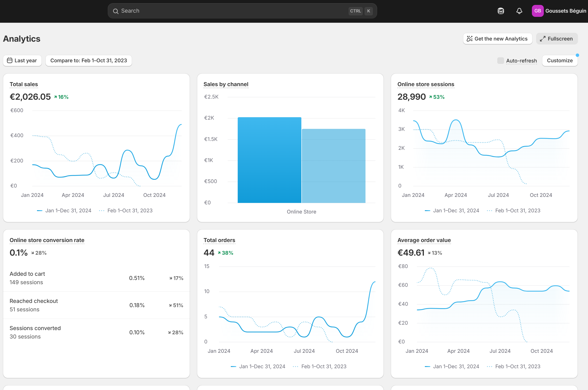The width and height of the screenshot is (588, 390).
Task: Click the search magnifier icon
Action: pyautogui.click(x=115, y=11)
